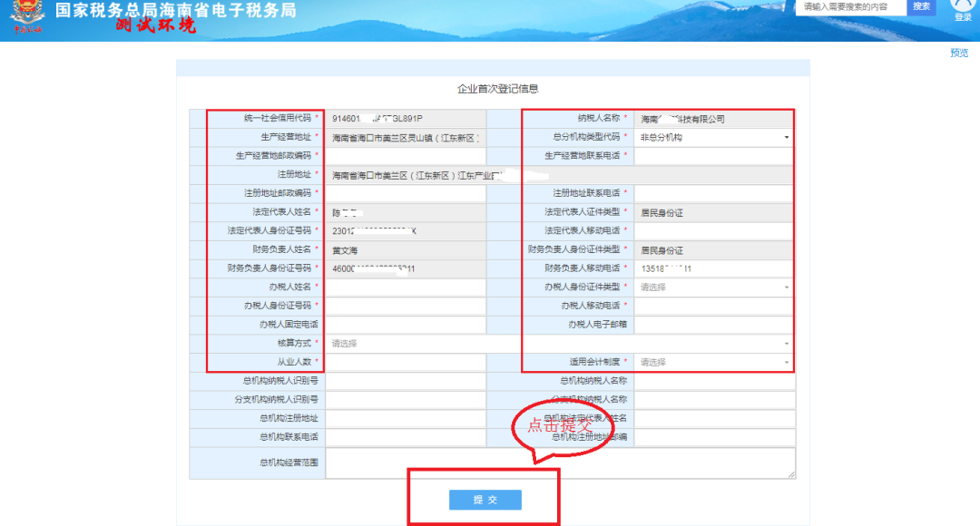Click 法定代表人移动电话 input field
Image resolution: width=980 pixels, height=526 pixels.
pos(714,231)
